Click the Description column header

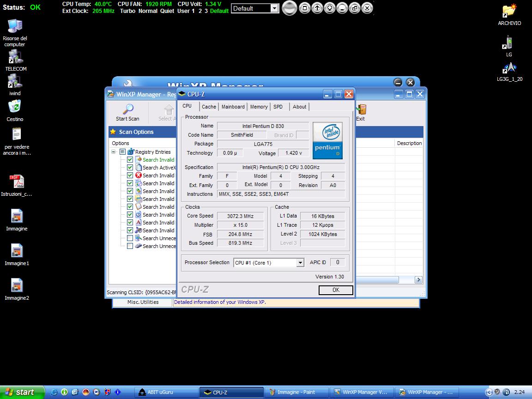coord(409,143)
